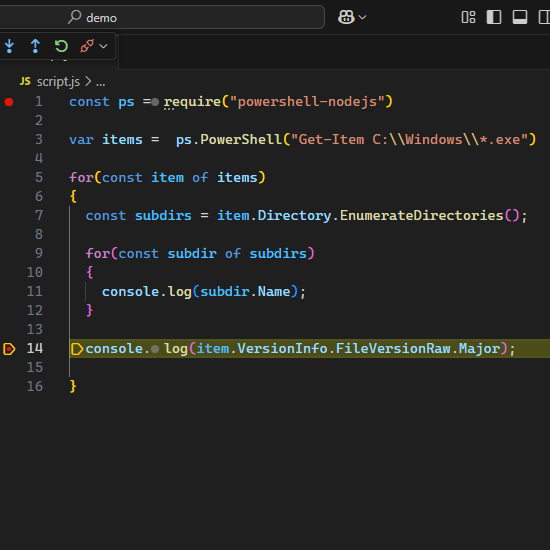This screenshot has height=550, width=550.
Task: Click the "powershell-nodejs" string
Action: coord(307,102)
